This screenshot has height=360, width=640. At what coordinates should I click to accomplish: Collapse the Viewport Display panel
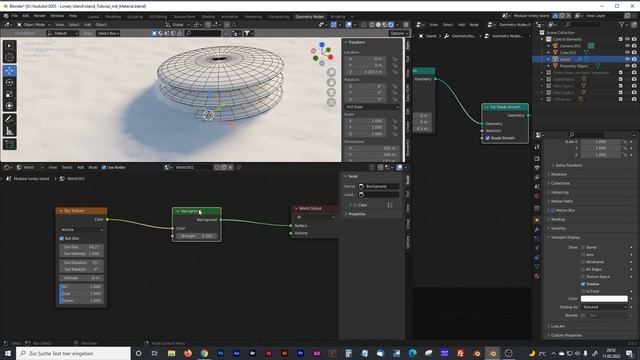click(x=564, y=237)
